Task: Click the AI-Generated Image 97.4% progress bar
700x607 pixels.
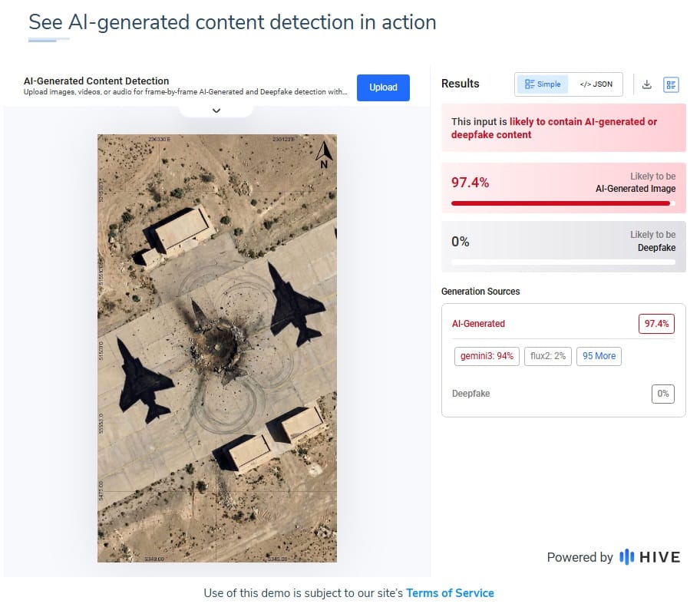Action: (x=563, y=203)
